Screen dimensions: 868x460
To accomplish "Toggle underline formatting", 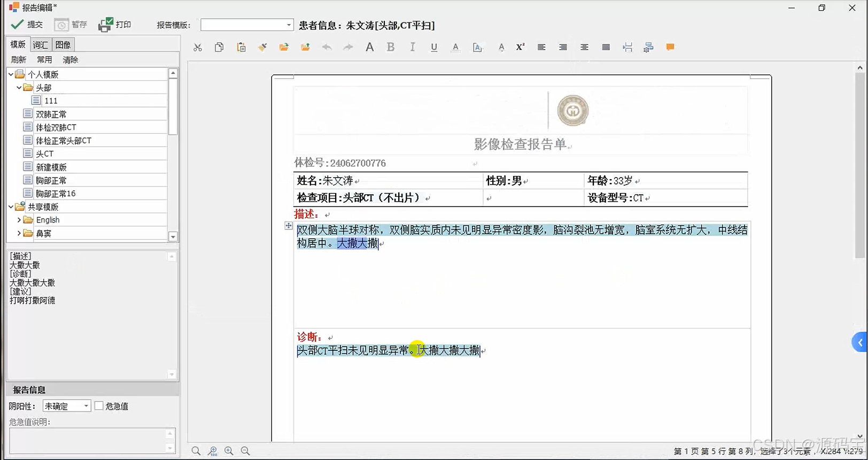I will (x=434, y=48).
